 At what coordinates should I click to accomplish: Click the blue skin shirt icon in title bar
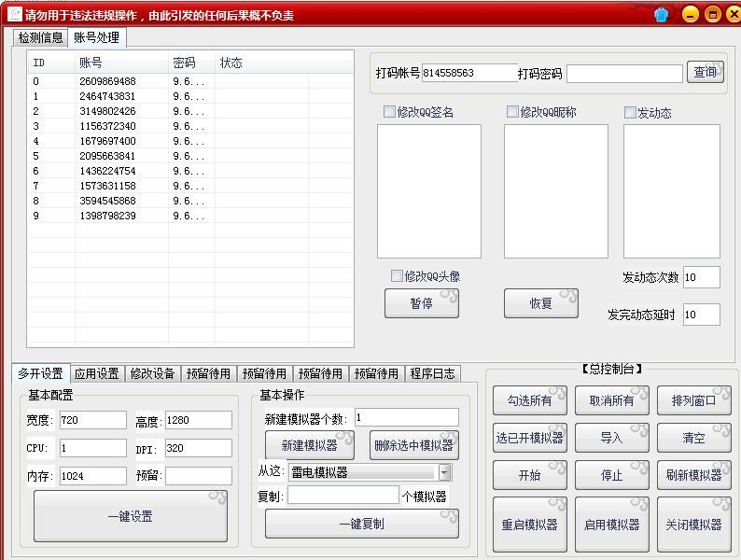(661, 15)
